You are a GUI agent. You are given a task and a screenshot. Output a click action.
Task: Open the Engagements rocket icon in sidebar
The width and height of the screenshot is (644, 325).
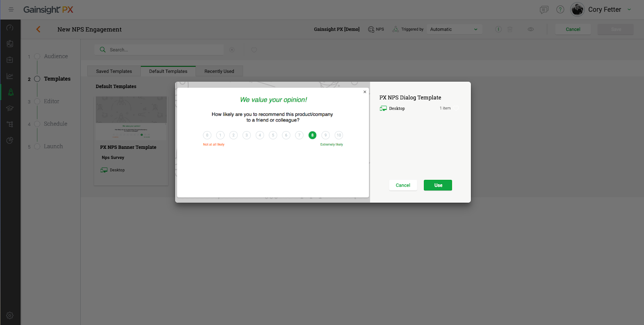[10, 92]
